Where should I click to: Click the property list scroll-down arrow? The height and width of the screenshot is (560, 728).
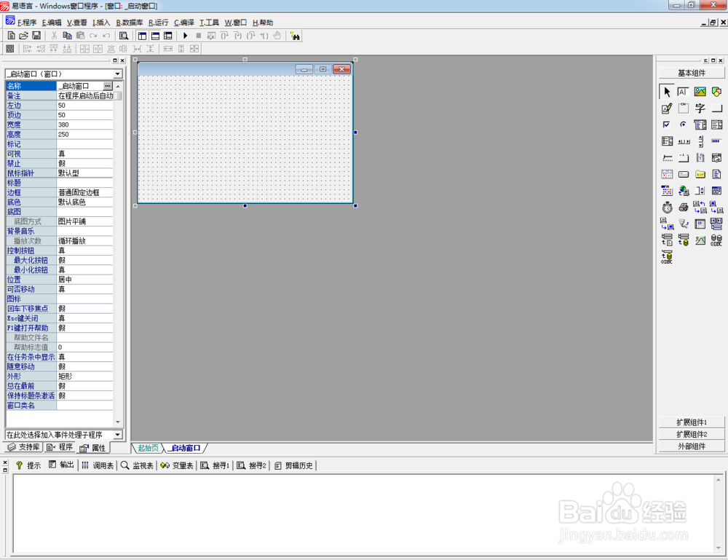click(x=118, y=422)
